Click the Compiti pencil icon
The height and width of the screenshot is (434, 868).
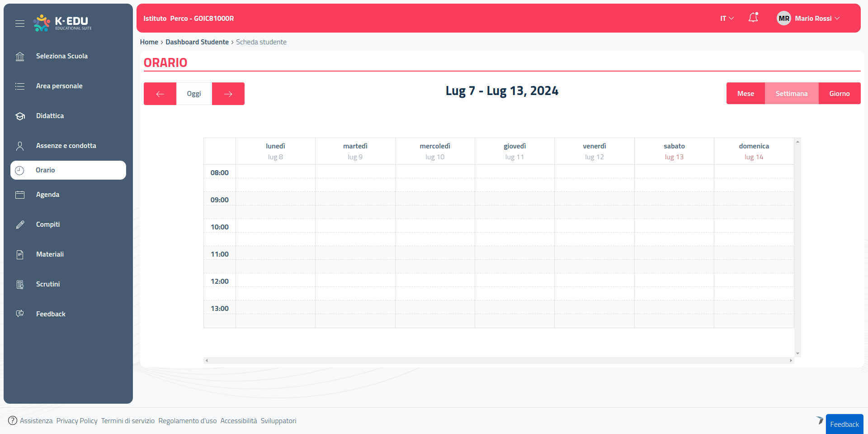coord(20,225)
